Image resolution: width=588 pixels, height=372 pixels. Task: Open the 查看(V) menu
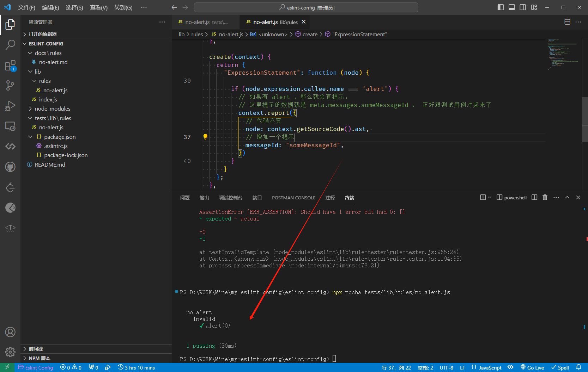(x=99, y=7)
